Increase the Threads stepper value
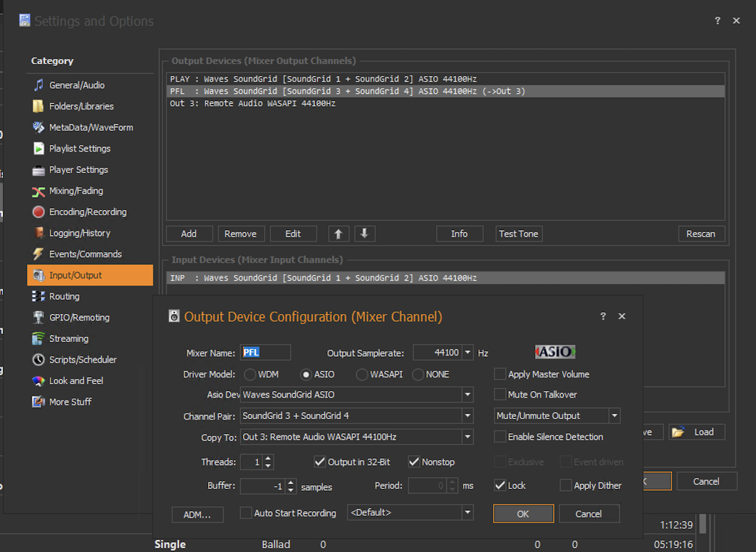This screenshot has width=756, height=552. [268, 458]
